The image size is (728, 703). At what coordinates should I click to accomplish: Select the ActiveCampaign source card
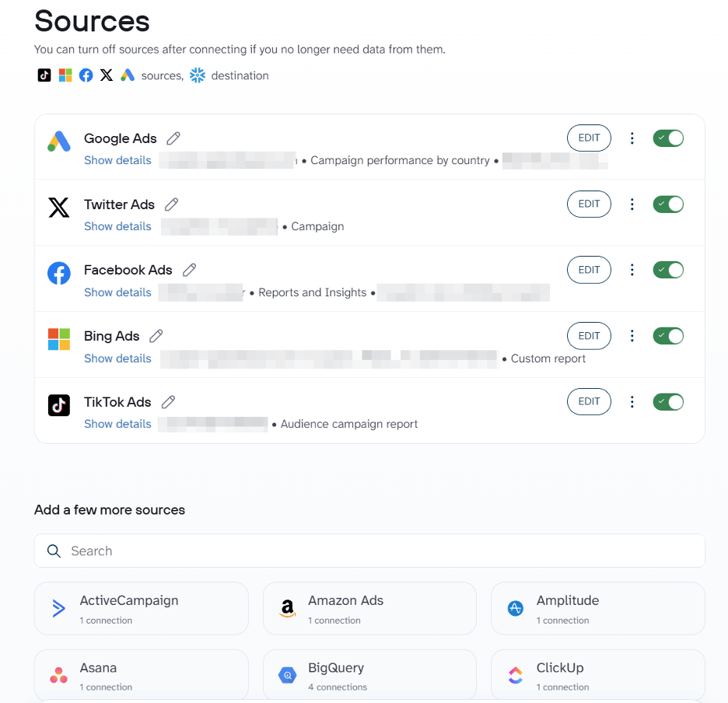click(x=142, y=609)
